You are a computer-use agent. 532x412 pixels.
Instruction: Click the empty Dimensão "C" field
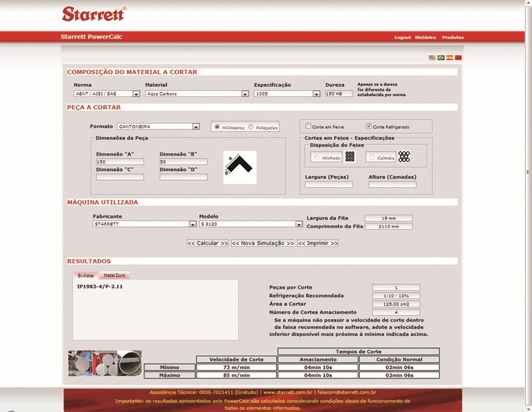click(120, 177)
